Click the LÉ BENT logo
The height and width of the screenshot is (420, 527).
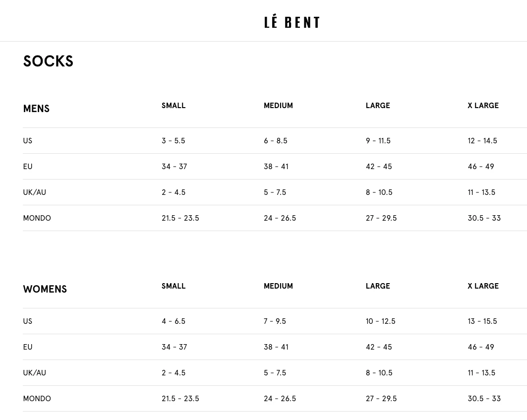coord(292,22)
